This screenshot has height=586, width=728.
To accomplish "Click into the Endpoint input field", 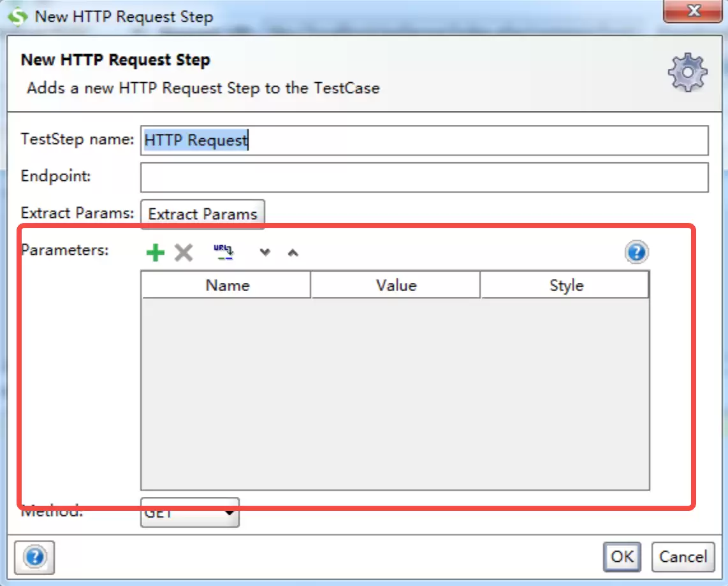I will pyautogui.click(x=425, y=177).
